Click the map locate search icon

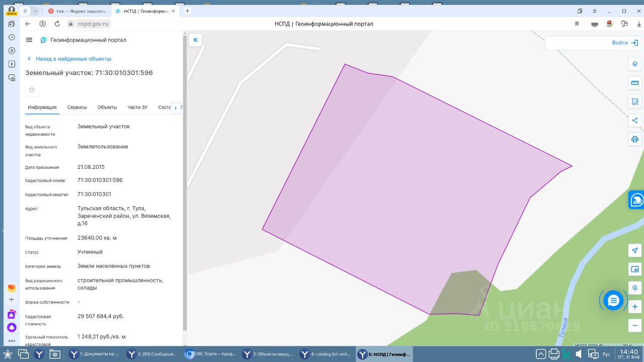(x=635, y=288)
